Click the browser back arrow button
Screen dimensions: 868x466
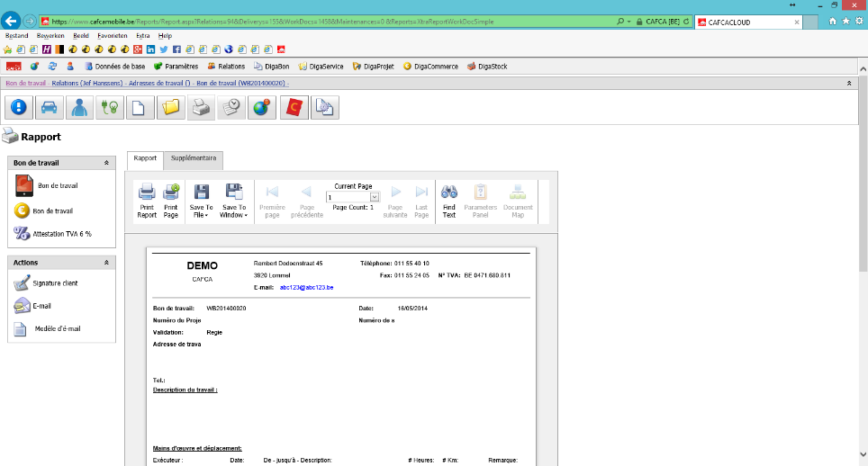11,21
